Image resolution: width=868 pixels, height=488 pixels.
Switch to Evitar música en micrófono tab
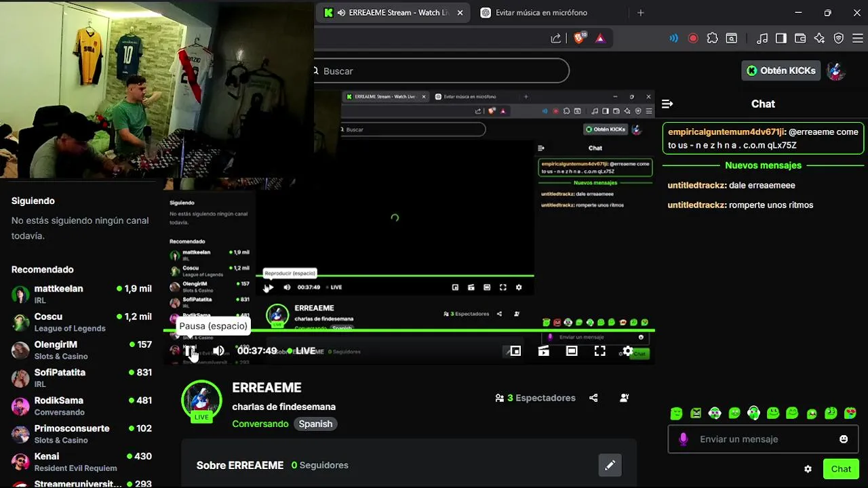click(x=541, y=13)
